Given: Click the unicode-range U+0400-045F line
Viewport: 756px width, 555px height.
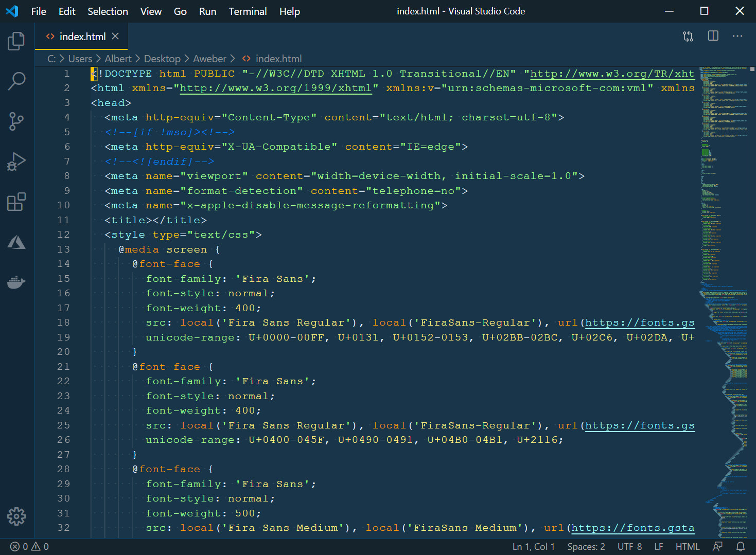Looking at the screenshot, I should [x=355, y=440].
